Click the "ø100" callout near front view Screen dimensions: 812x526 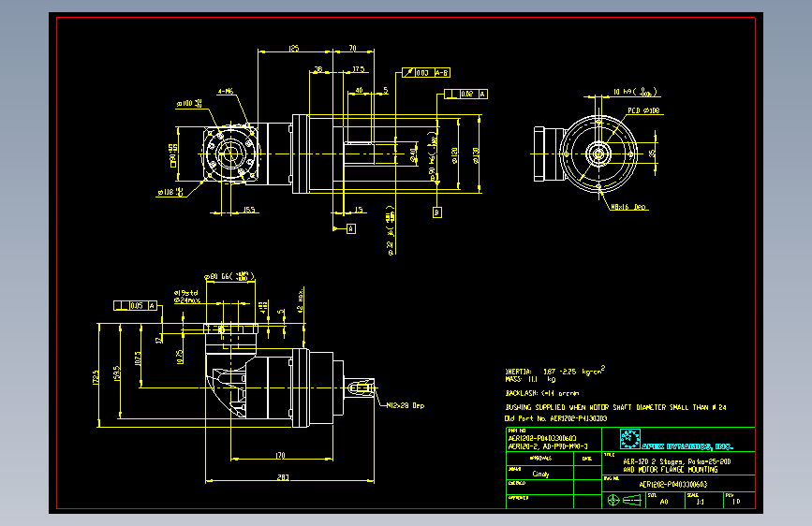(189, 104)
